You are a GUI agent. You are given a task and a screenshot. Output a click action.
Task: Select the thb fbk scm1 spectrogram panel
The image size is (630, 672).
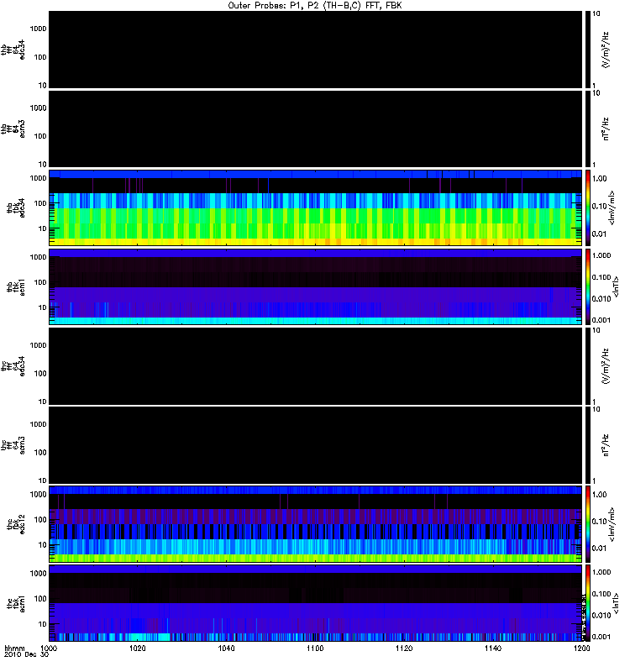[315, 286]
